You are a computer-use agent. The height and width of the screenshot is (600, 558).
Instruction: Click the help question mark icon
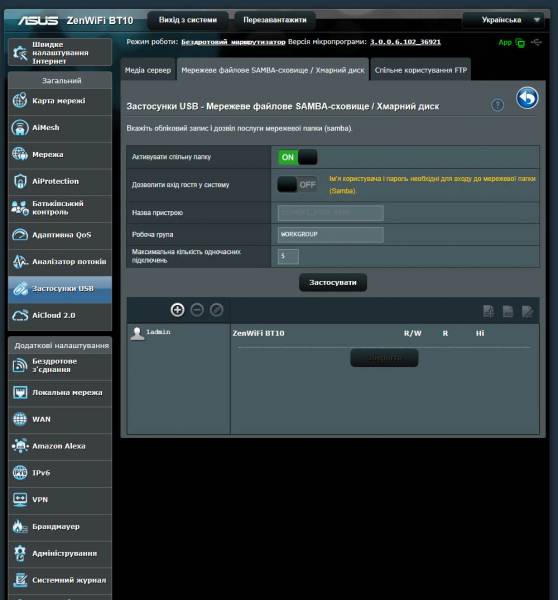pyautogui.click(x=497, y=105)
